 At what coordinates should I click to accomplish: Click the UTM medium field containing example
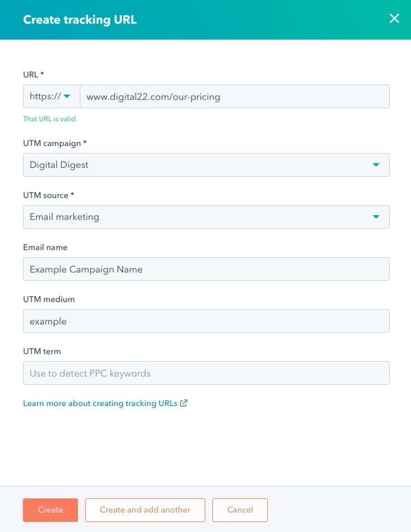coord(206,321)
